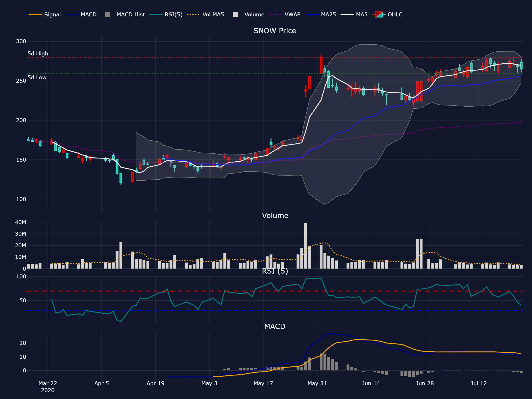Hide the MACD Hist legend series
The image size is (532, 399).
click(x=125, y=14)
